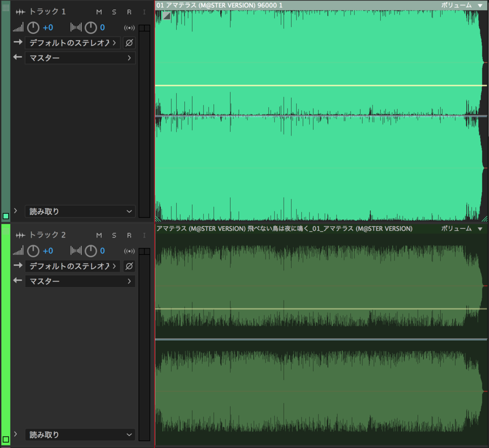Invert polarity on Track 2 input
The width and height of the screenshot is (489, 448).
pos(129,266)
